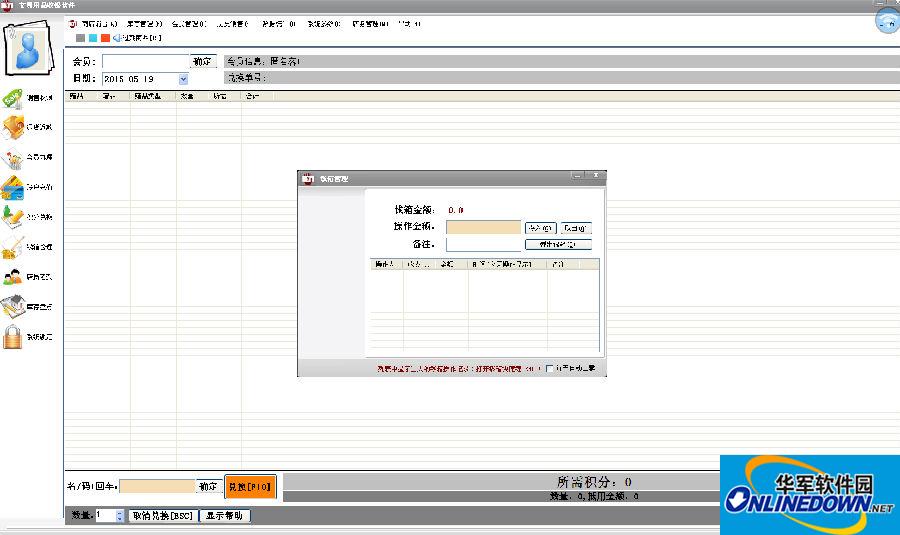The height and width of the screenshot is (535, 900).
Task: Click the third column header of main grid
Action: coord(153,96)
